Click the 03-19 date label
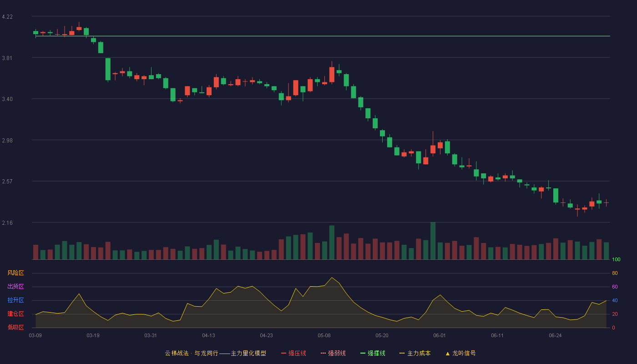The height and width of the screenshot is (364, 637). click(x=93, y=335)
